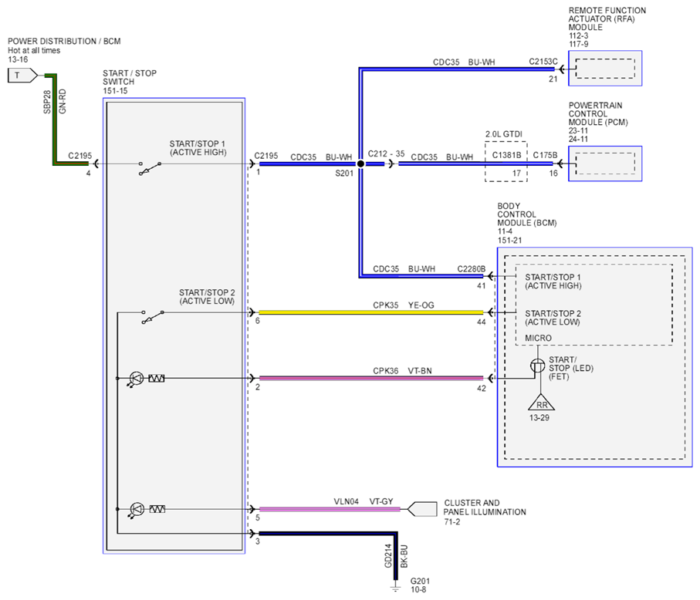Viewport: 700px width, 600px height.
Task: Click the upper LED diode symbol in switch
Action: (136, 379)
